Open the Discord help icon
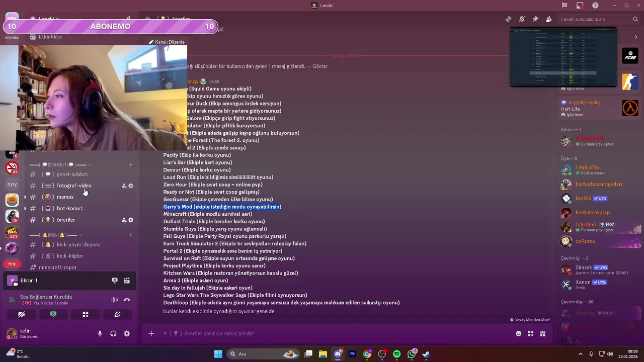 click(x=595, y=6)
